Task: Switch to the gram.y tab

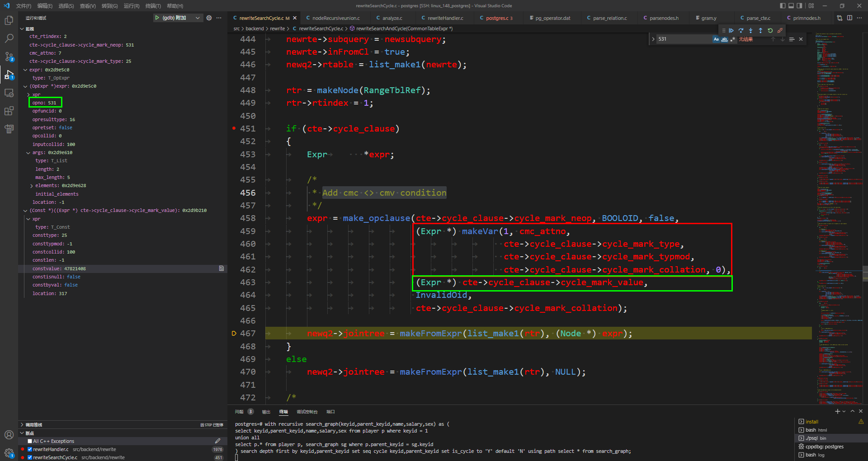Action: (708, 18)
